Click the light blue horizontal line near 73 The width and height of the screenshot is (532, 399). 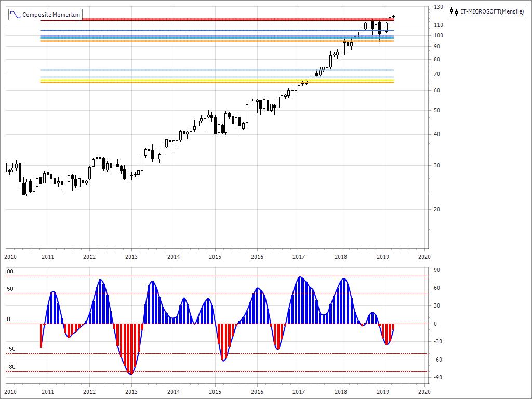(217, 70)
